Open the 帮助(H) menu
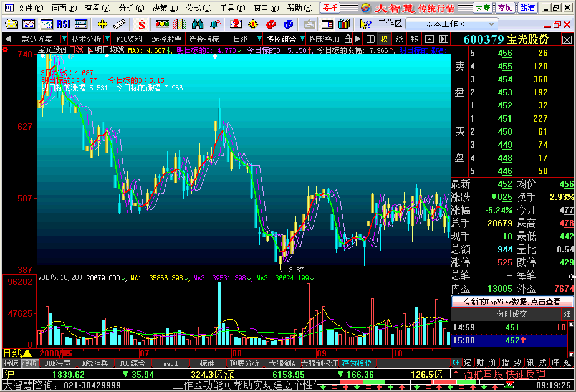The width and height of the screenshot is (576, 392). click(300, 7)
